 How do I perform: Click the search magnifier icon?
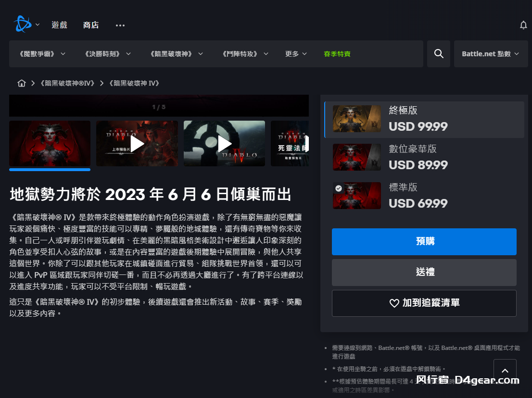point(439,54)
